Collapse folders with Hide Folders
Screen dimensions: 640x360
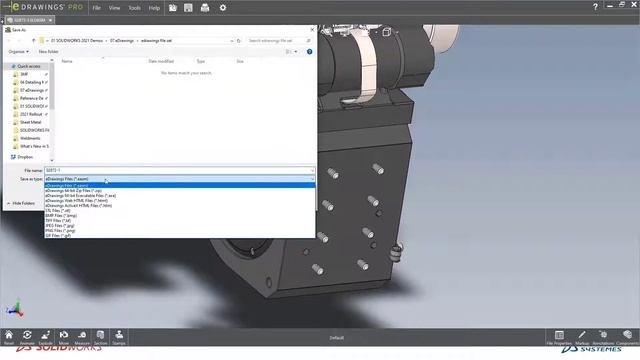pos(21,203)
